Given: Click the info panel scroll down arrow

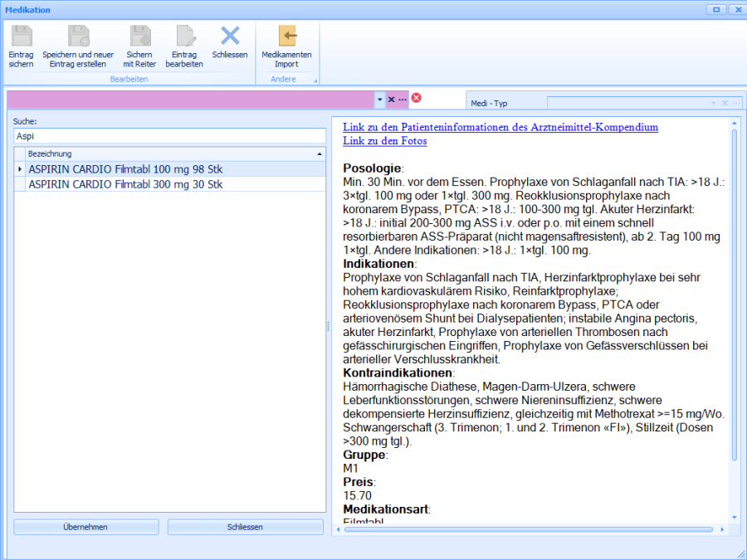Looking at the screenshot, I should (735, 517).
